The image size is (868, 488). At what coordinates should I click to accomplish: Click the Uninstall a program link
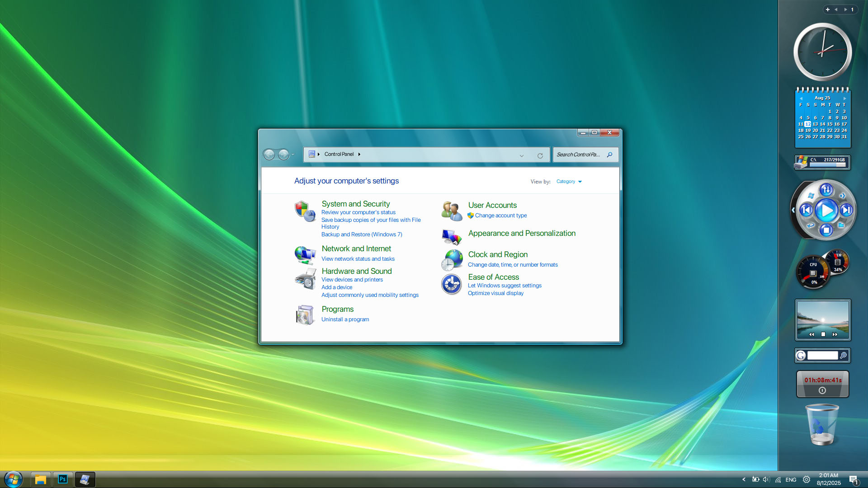[x=345, y=319]
